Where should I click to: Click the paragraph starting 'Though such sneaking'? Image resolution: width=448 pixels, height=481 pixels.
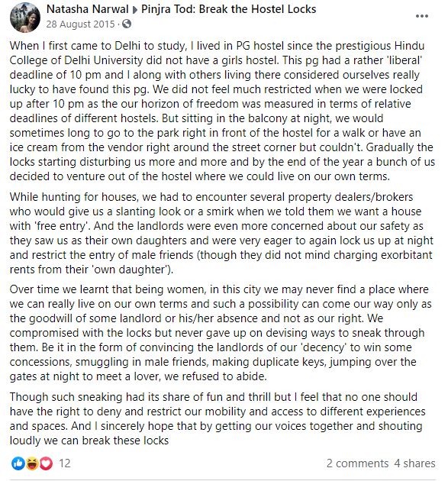pos(218,418)
